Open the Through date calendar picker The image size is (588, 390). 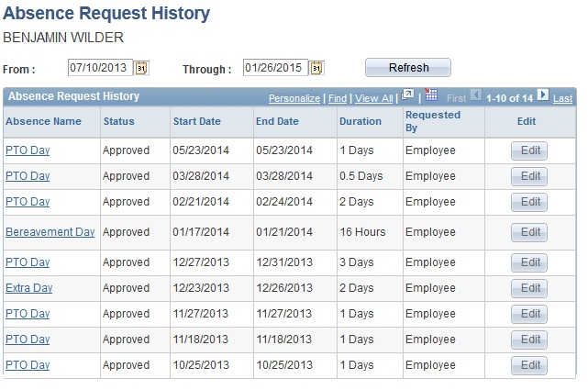(316, 68)
